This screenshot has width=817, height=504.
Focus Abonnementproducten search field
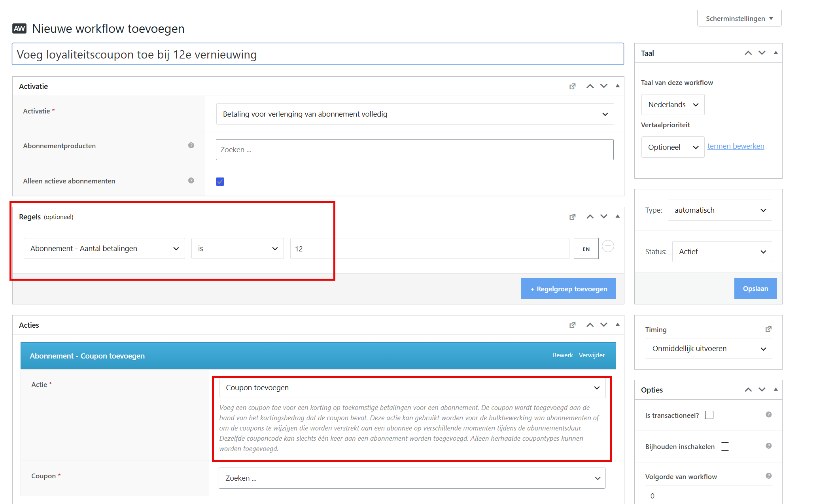click(414, 150)
